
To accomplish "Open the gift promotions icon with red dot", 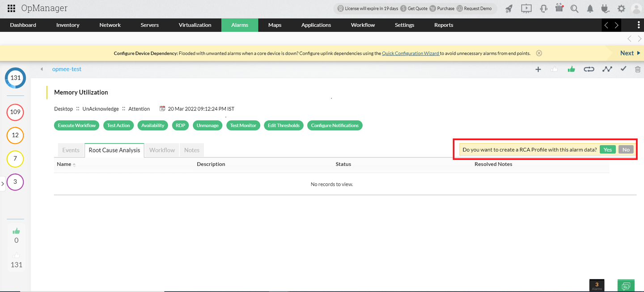I will [x=559, y=8].
